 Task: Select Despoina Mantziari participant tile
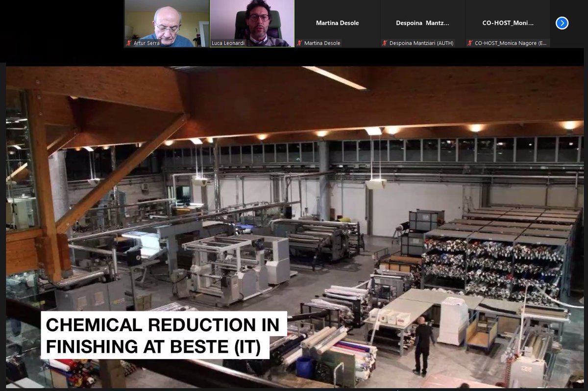(x=422, y=24)
